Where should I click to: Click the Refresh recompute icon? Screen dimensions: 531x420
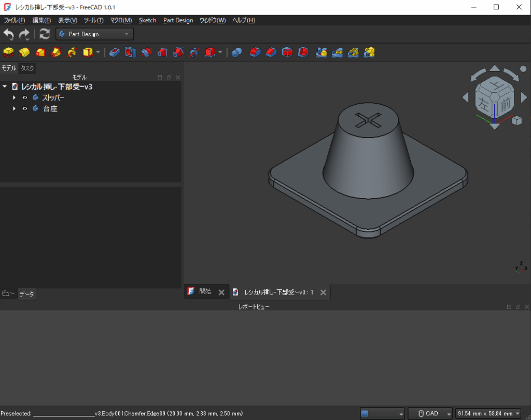(45, 34)
